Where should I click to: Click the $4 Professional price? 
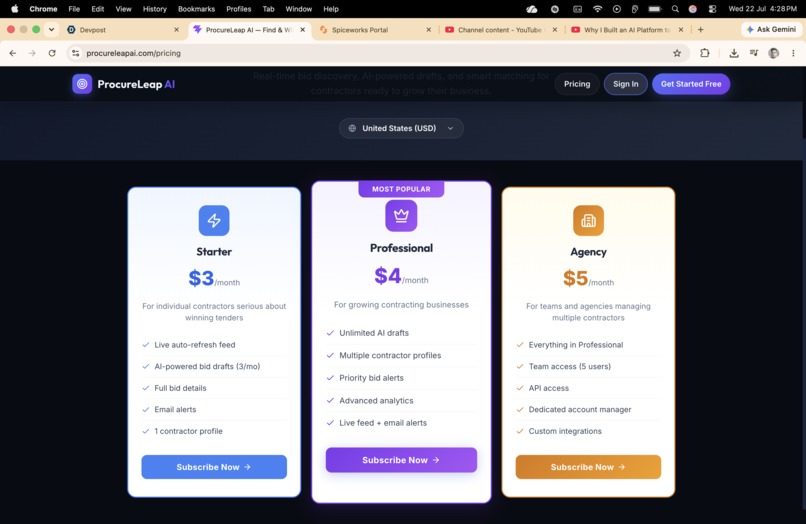[x=388, y=276]
